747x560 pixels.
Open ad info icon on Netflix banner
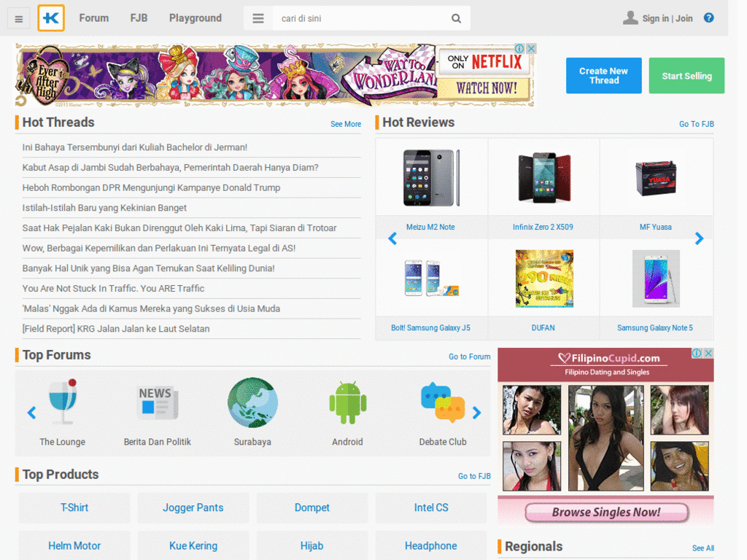[519, 49]
